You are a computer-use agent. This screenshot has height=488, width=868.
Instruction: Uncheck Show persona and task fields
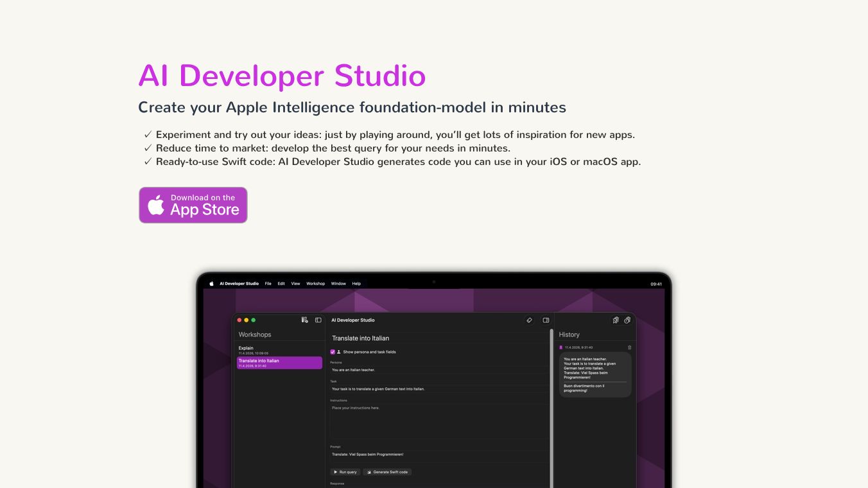click(x=333, y=352)
